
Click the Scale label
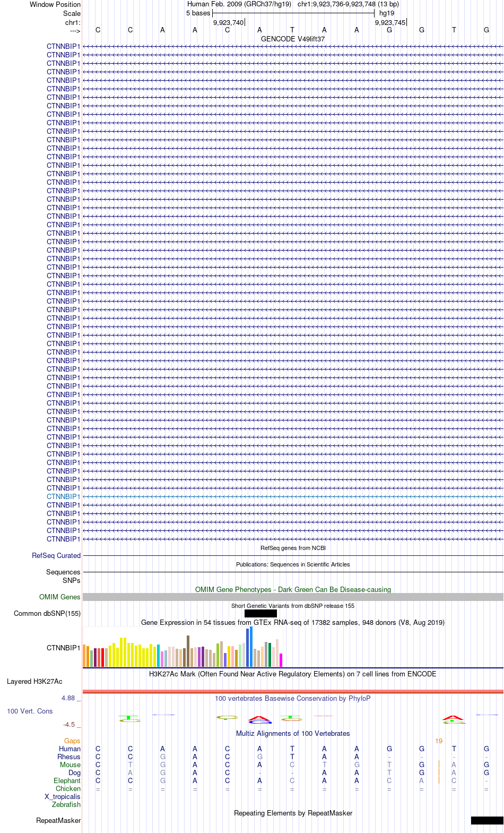pyautogui.click(x=72, y=13)
